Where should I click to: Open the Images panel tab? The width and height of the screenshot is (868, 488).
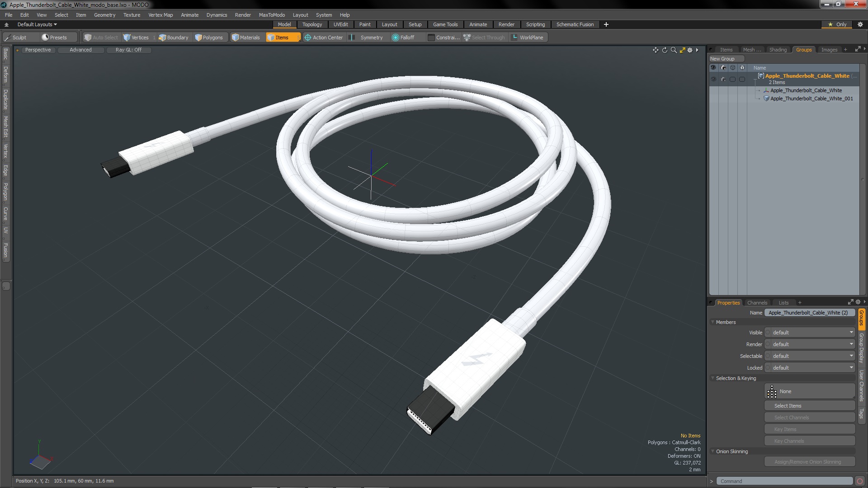pyautogui.click(x=829, y=50)
